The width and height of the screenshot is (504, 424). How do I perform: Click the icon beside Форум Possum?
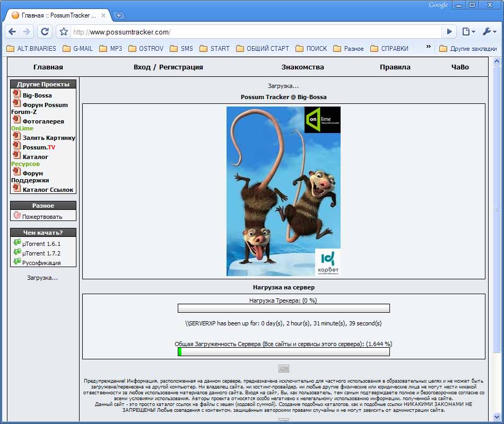pyautogui.click(x=17, y=103)
